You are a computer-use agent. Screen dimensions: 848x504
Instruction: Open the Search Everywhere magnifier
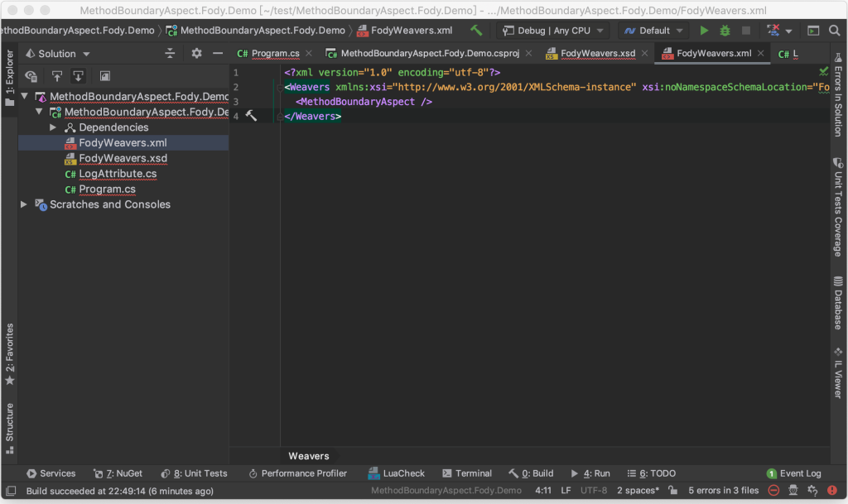coord(835,31)
